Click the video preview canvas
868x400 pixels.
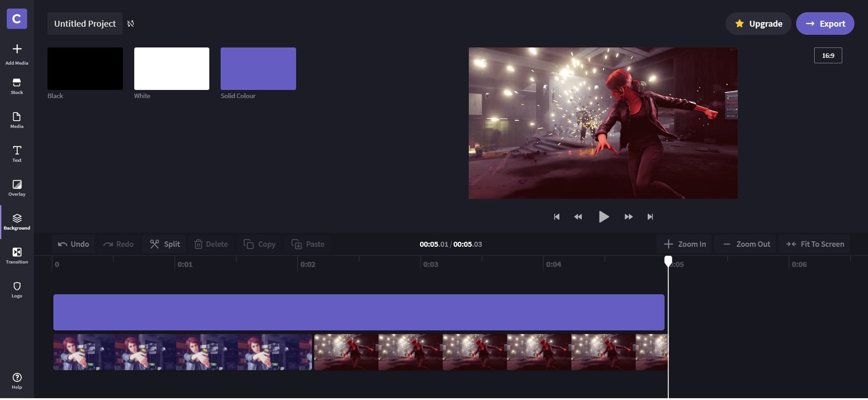point(603,123)
